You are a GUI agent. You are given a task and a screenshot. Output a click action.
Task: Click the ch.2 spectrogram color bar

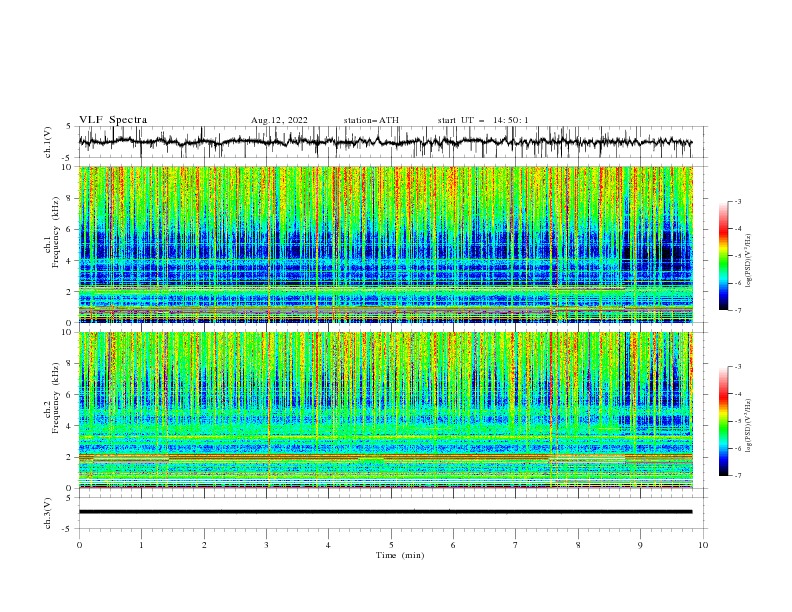[x=723, y=421]
